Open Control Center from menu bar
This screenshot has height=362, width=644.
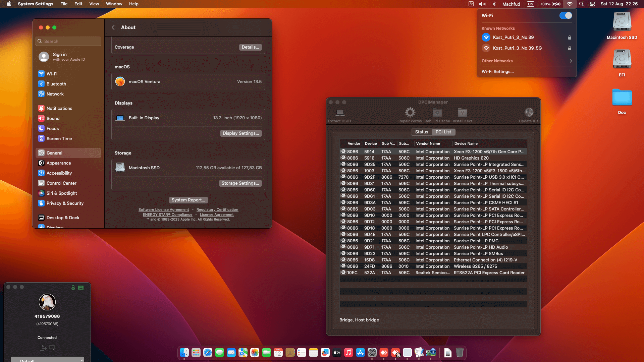coord(592,4)
